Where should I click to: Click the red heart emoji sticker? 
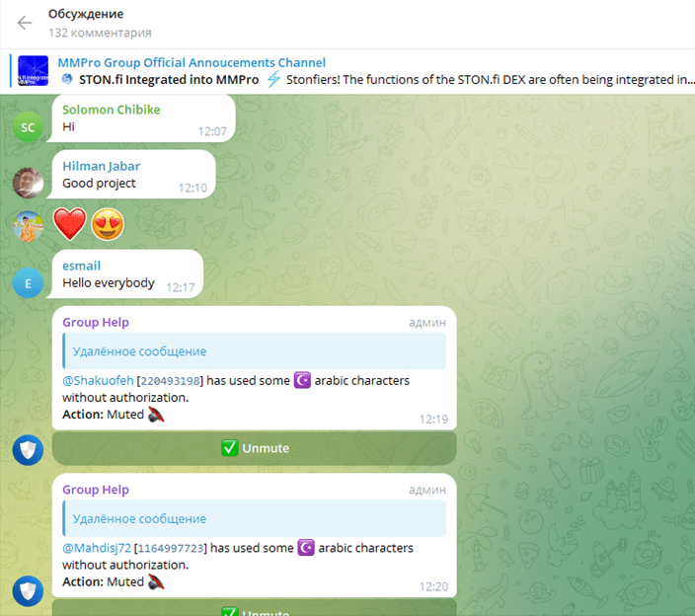click(69, 224)
